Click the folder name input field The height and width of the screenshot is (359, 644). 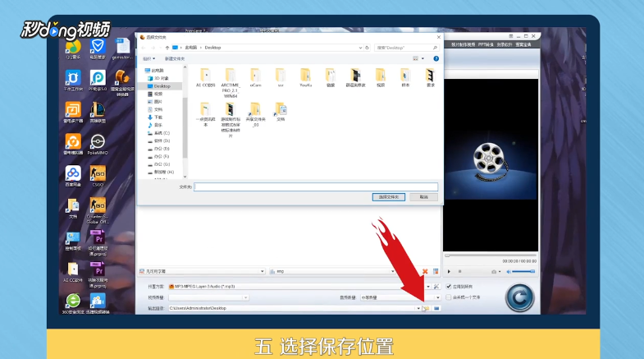[316, 186]
